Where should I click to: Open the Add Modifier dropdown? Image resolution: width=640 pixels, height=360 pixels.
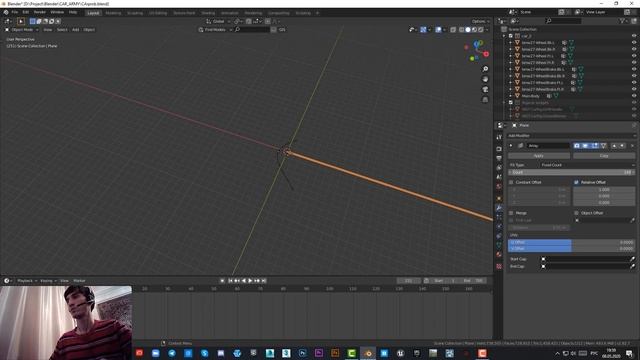click(571, 136)
